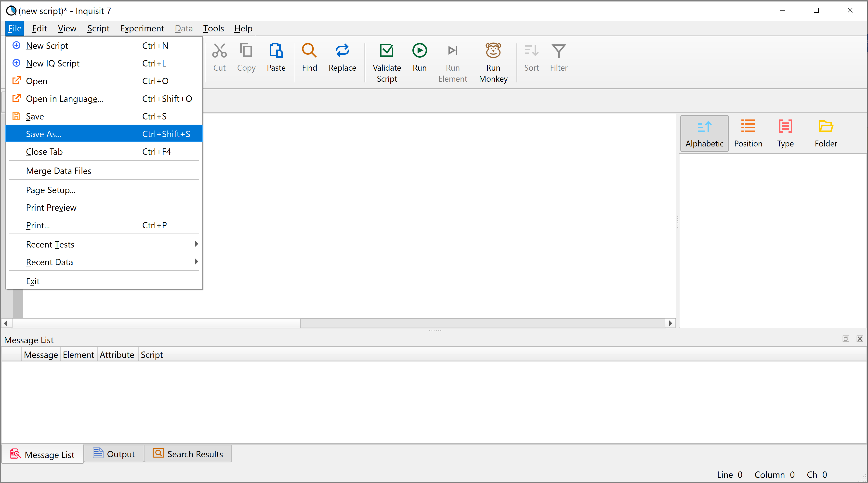868x483 pixels.
Task: Click the Save disk icon in menu
Action: tap(16, 116)
